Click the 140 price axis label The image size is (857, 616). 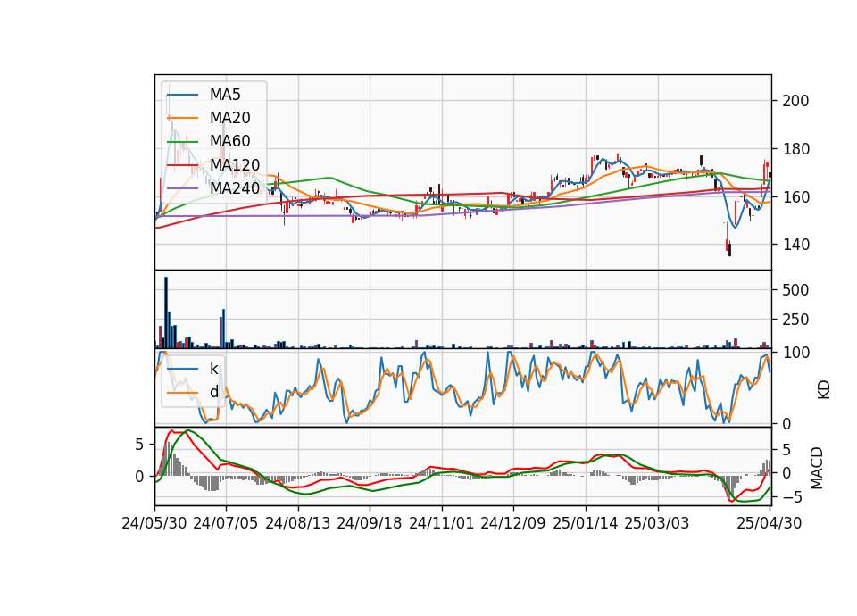[795, 245]
